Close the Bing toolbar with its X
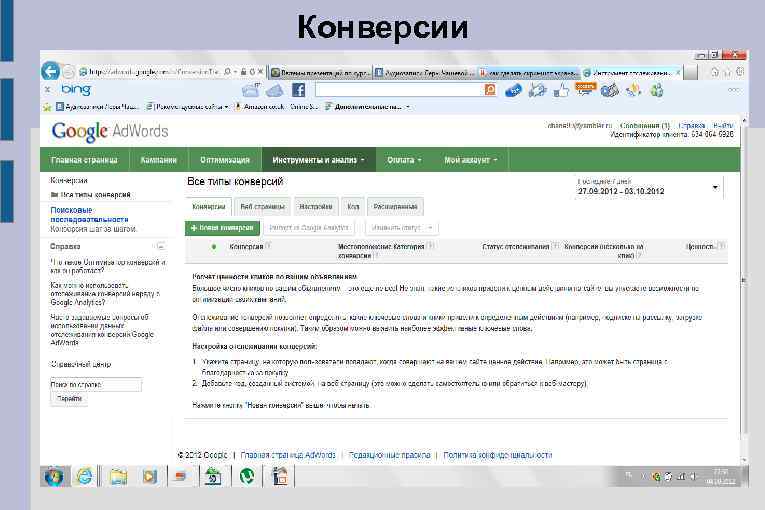The image size is (765, 510). click(x=47, y=90)
